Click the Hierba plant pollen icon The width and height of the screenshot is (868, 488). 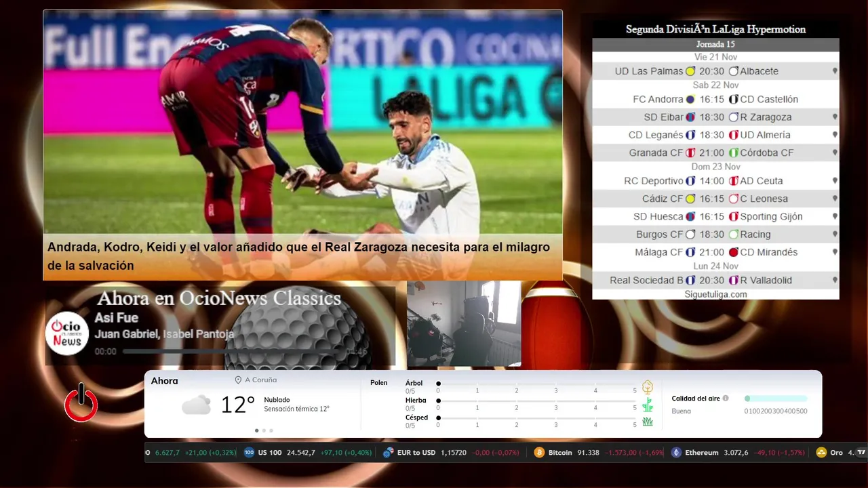648,405
